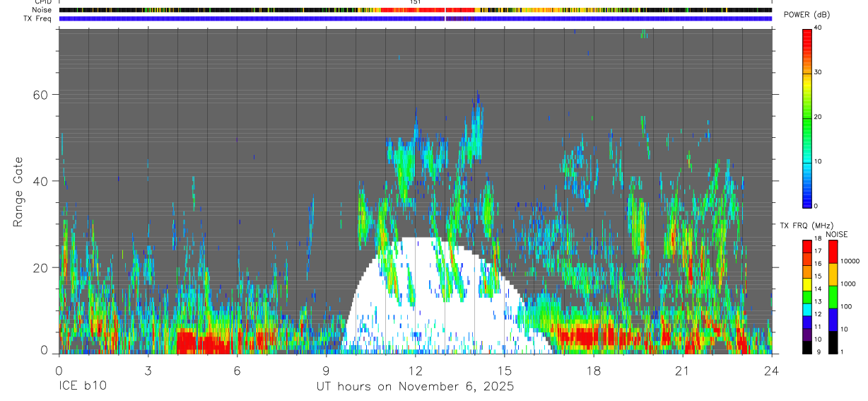Image resolution: width=868 pixels, height=401 pixels.
Task: Click the '0' tick on POWER scale
Action: 816,206
